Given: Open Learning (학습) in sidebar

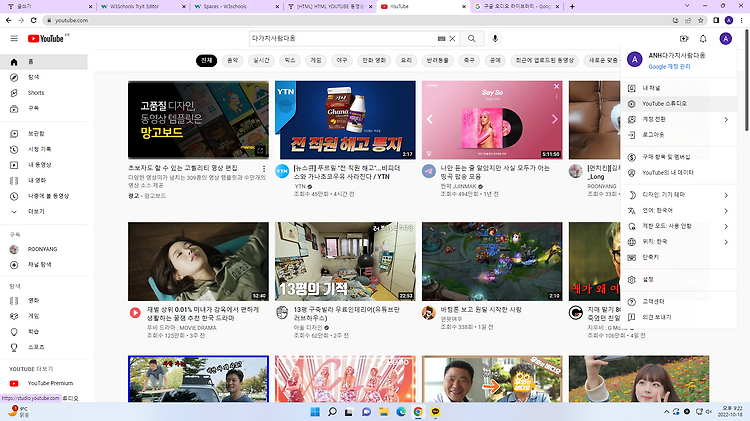Looking at the screenshot, I should (x=44, y=332).
